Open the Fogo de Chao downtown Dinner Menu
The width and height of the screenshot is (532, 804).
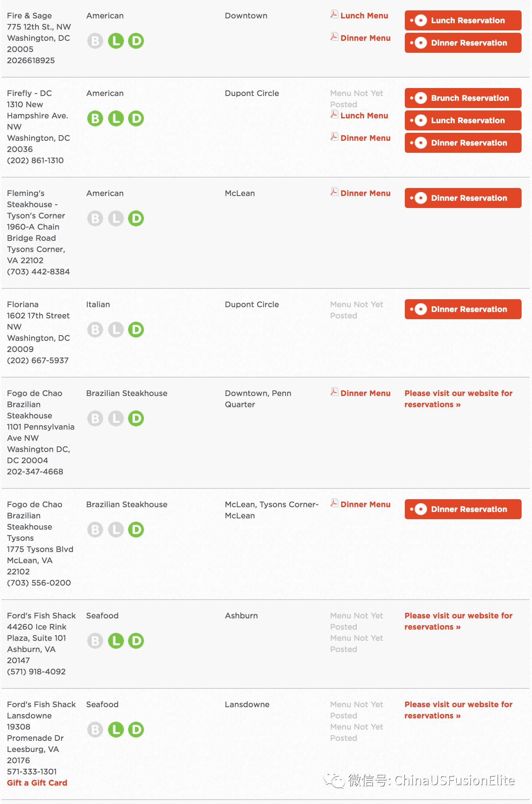(365, 393)
